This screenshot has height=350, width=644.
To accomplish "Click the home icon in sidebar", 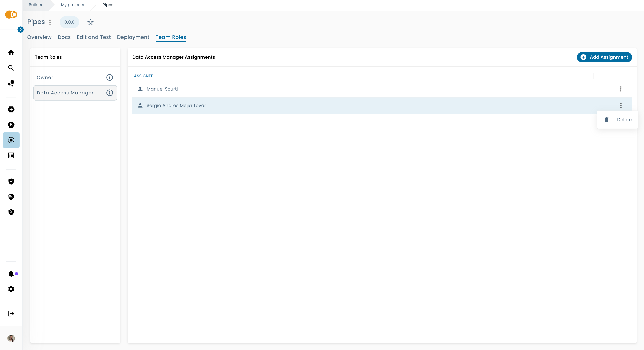I will (x=11, y=53).
